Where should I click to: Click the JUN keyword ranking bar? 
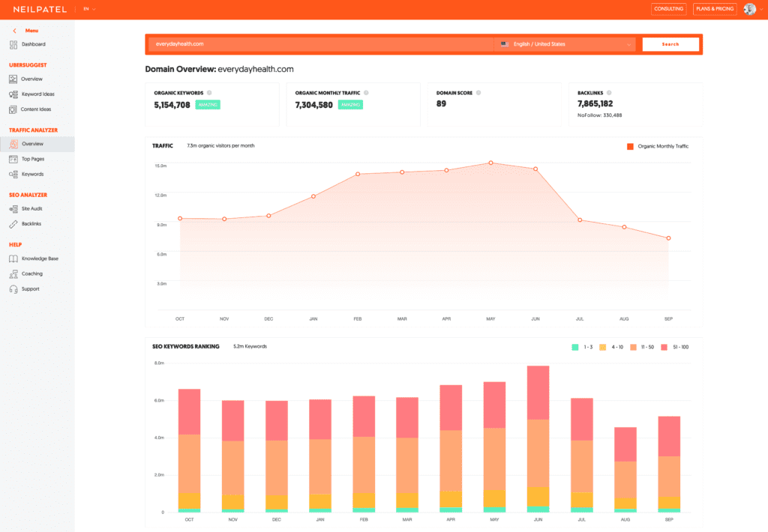tap(538, 439)
